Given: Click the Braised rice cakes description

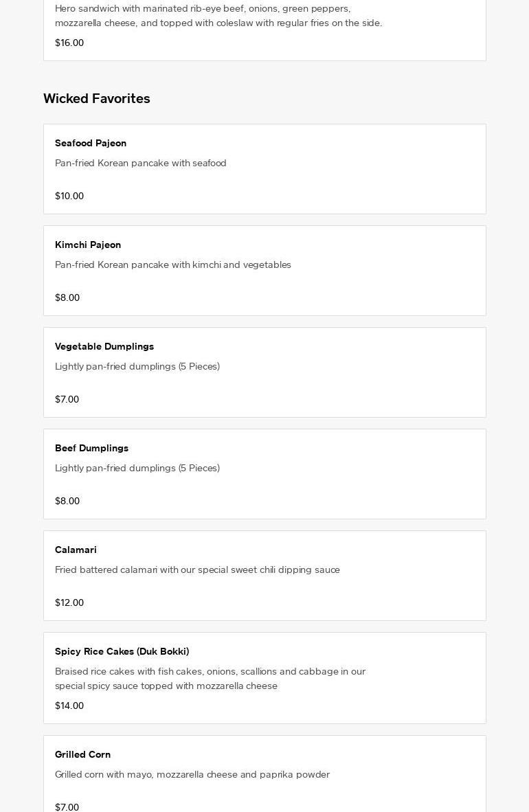Looking at the screenshot, I should pos(210,678).
